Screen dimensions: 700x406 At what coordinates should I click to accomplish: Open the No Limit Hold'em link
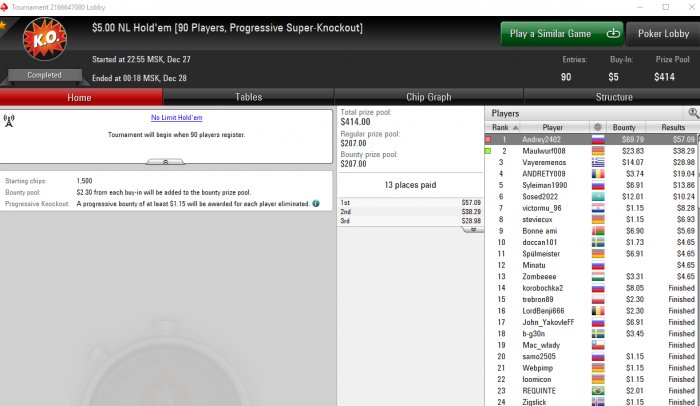176,117
